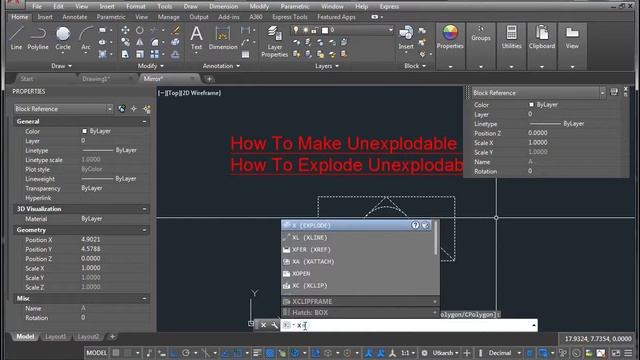640x360 pixels.
Task: Click Quick Select icon in Properties palette
Action: (x=147, y=109)
